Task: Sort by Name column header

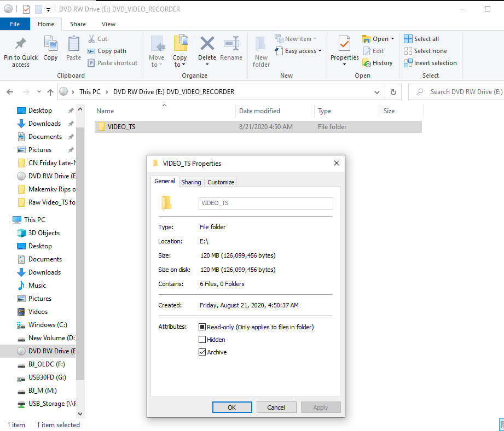Action: pos(105,111)
